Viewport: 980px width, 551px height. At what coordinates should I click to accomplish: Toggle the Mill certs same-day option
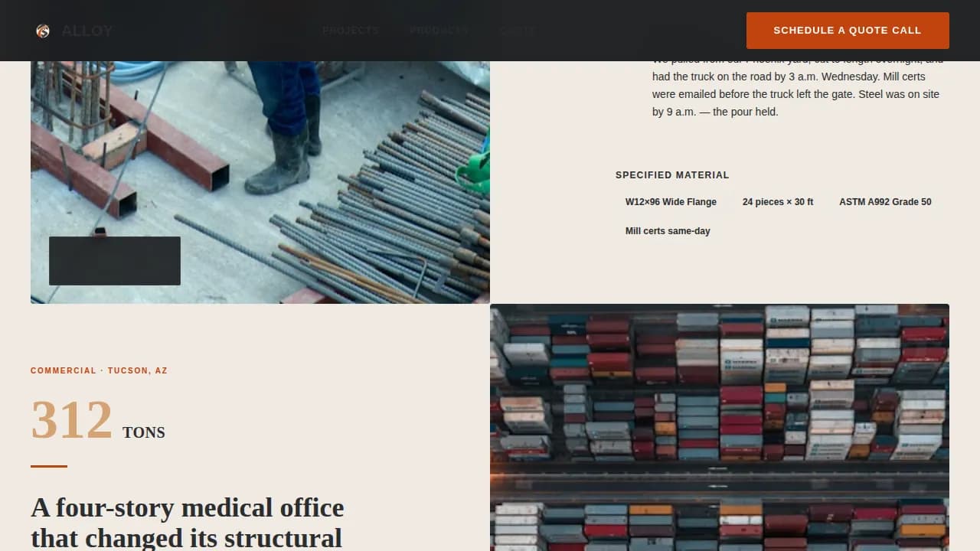(668, 230)
